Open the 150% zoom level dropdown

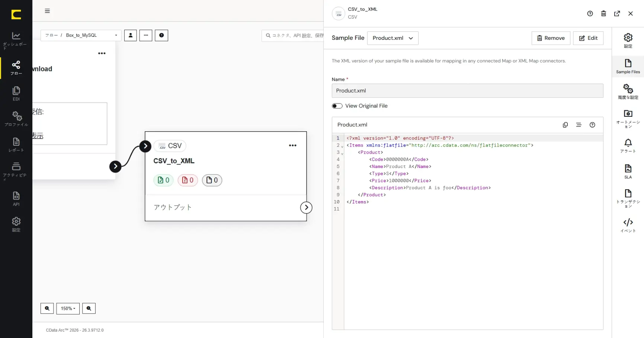(x=68, y=309)
